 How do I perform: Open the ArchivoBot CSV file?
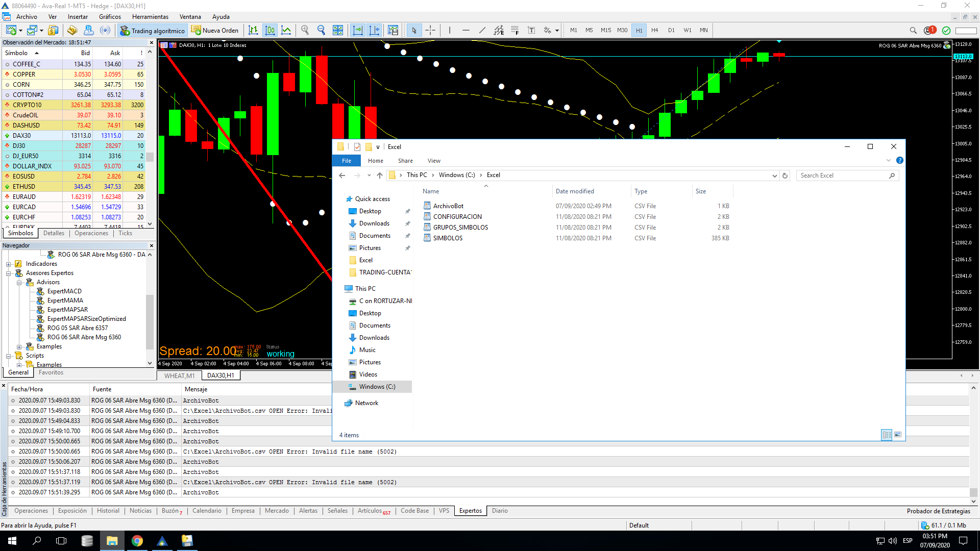click(448, 206)
